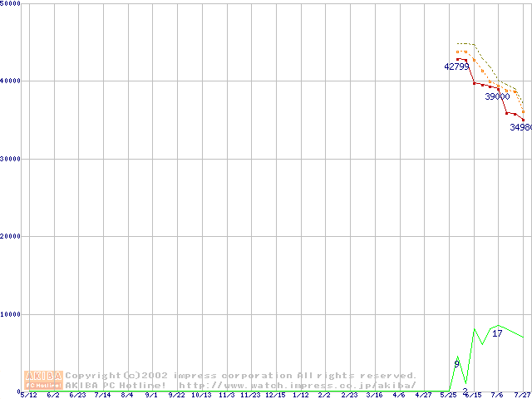This screenshot has width=532, height=399.
Task: Select the 3/16 date on x-axis
Action: [374, 395]
